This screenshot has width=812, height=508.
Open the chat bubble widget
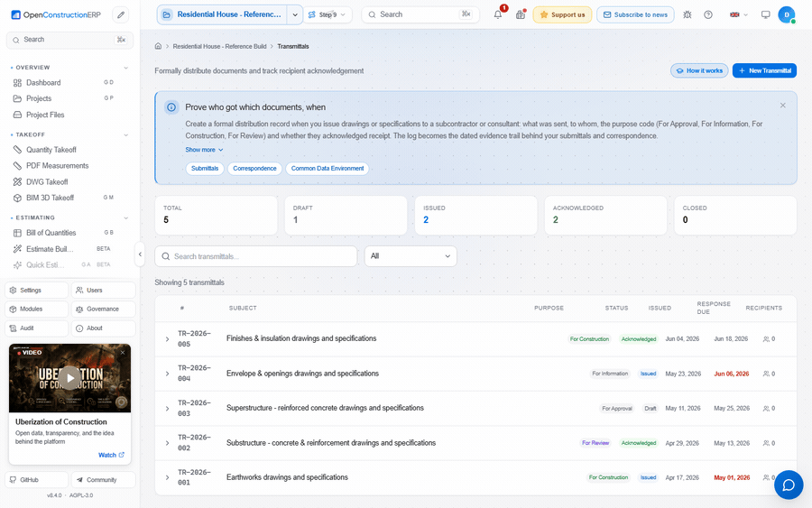click(x=789, y=485)
